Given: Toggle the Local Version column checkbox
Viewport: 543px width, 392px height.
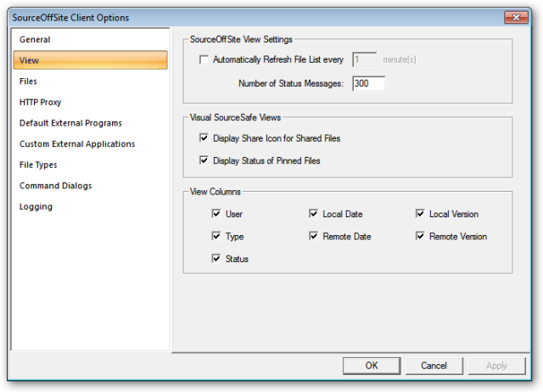Looking at the screenshot, I should click(x=420, y=214).
